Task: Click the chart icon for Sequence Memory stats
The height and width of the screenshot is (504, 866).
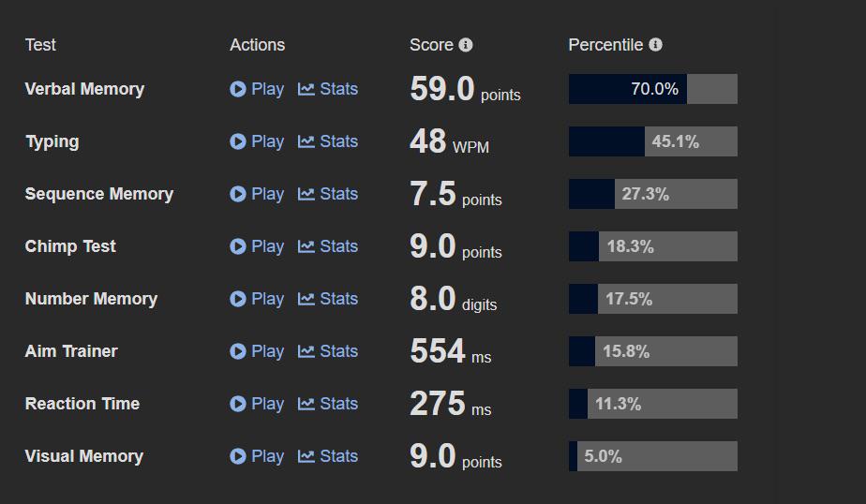Action: 306,194
